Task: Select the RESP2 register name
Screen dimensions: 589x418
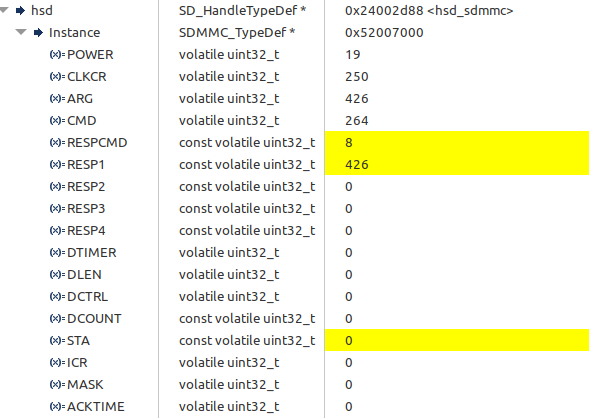Action: [86, 187]
